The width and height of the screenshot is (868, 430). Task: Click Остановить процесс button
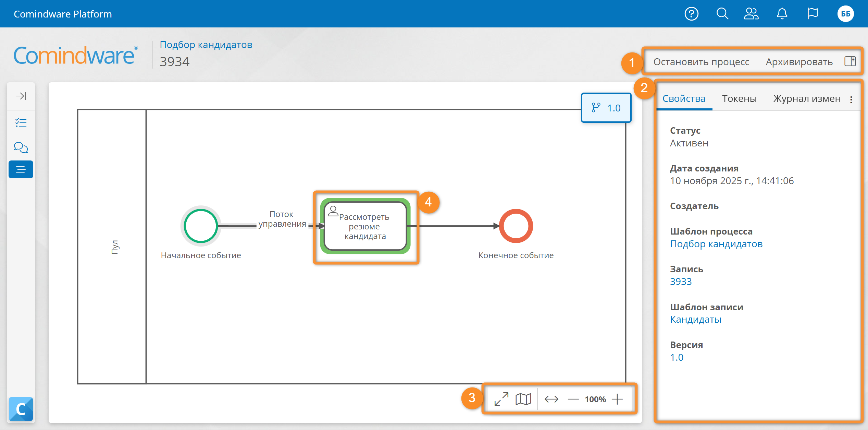[x=701, y=62]
